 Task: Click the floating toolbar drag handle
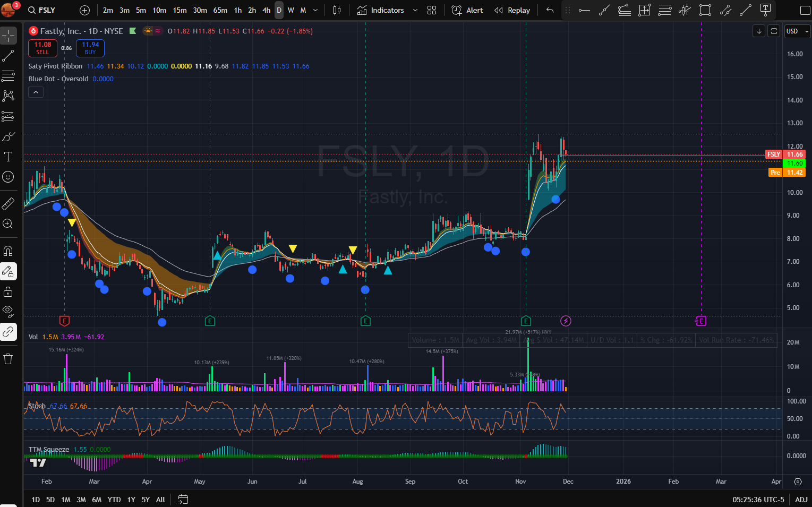pyautogui.click(x=568, y=10)
